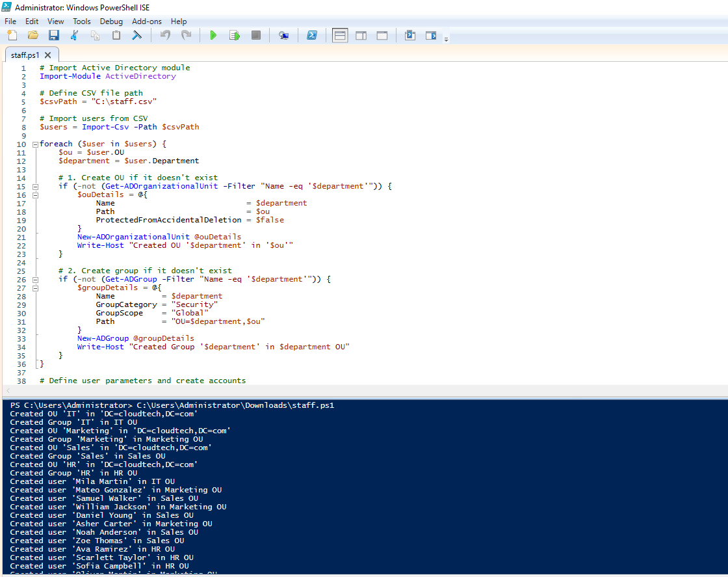Open the Debug menu
The width and height of the screenshot is (728, 577).
tap(111, 21)
